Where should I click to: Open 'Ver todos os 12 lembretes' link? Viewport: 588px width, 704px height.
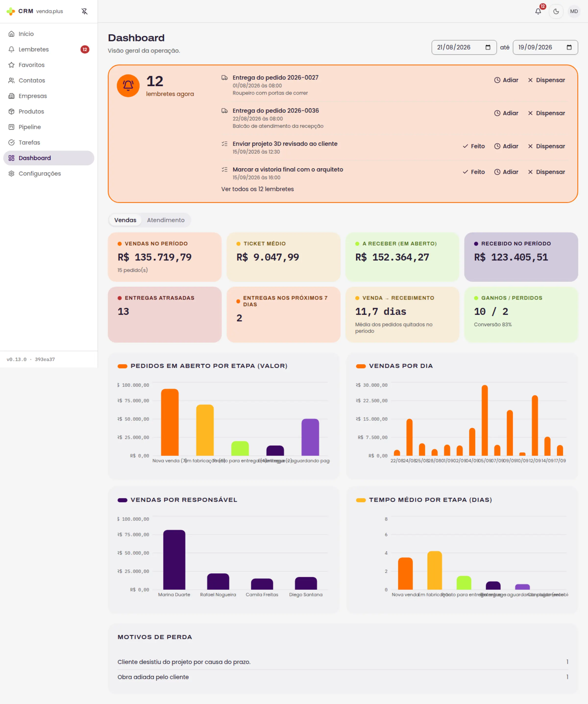click(x=257, y=189)
